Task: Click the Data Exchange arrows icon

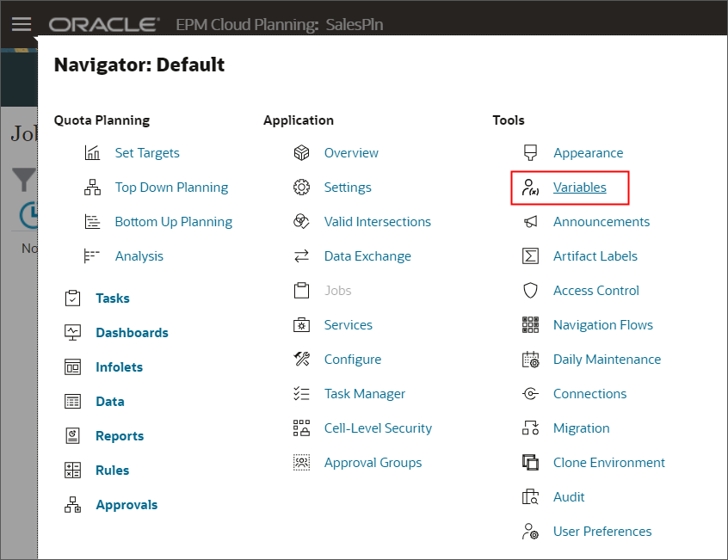Action: [x=301, y=255]
